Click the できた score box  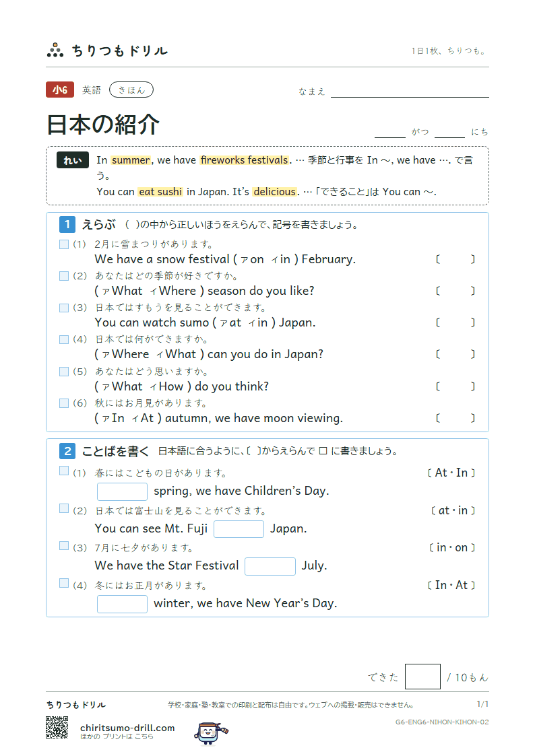[422, 677]
